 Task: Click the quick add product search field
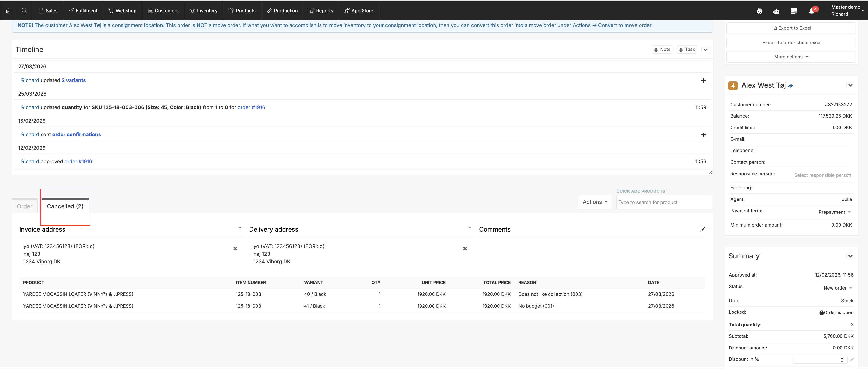(x=664, y=202)
